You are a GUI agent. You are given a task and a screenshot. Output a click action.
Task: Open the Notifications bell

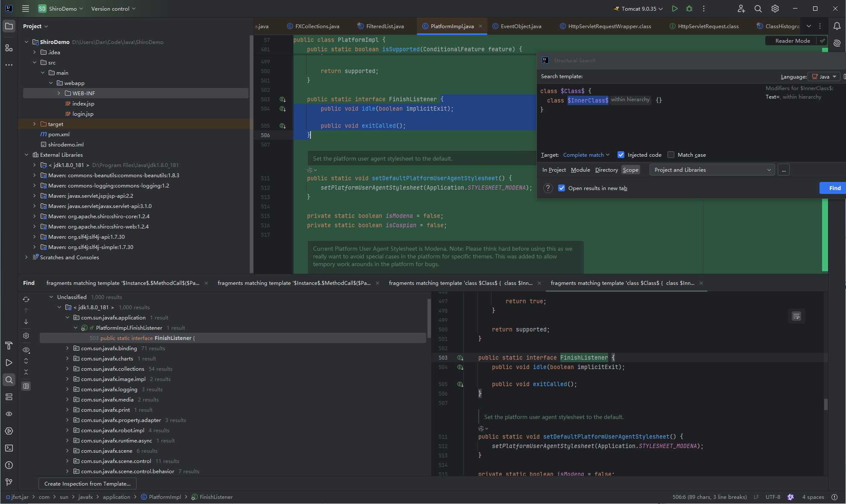837,26
